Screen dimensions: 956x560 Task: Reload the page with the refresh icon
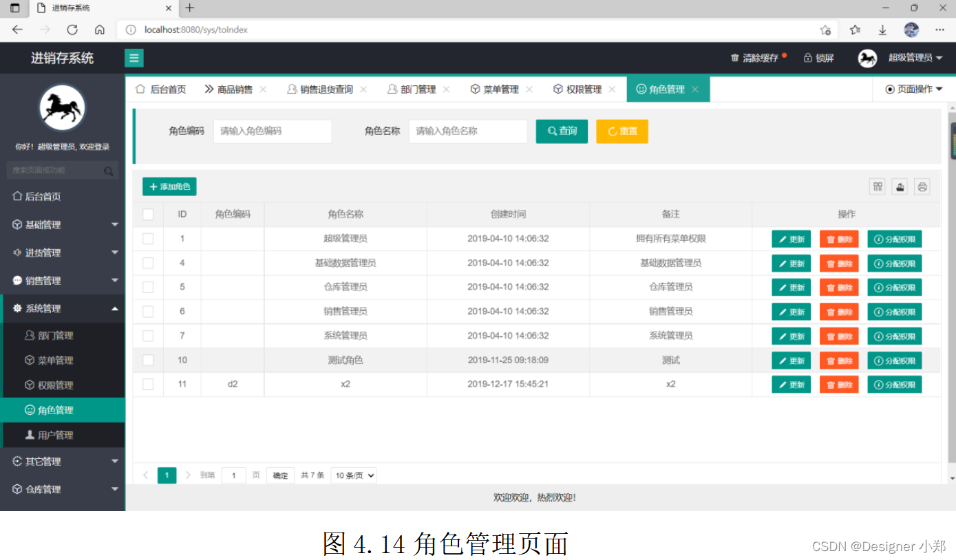[72, 30]
